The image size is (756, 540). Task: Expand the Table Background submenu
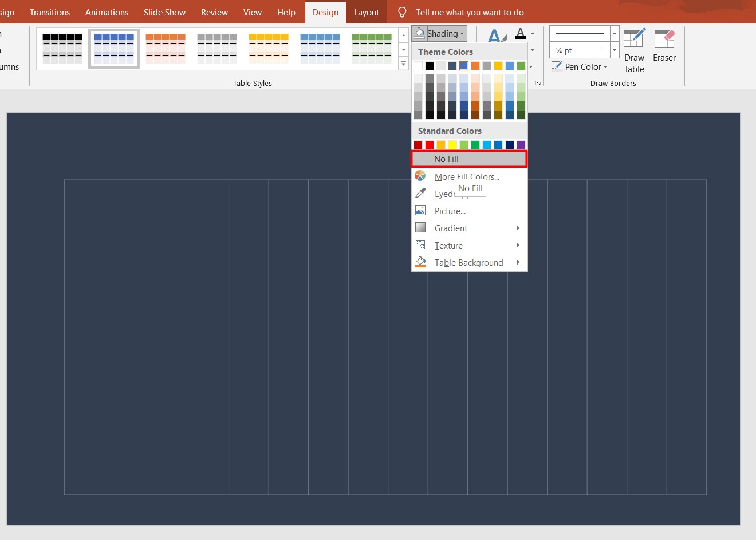[x=468, y=262]
